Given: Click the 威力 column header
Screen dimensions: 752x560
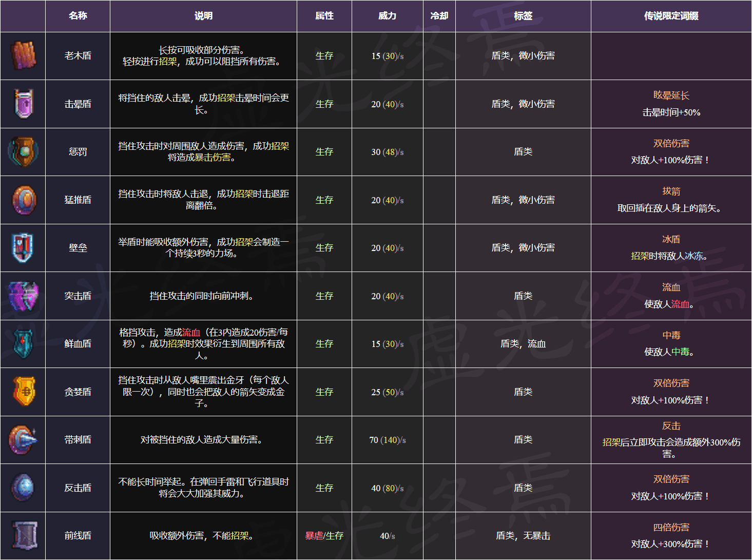Looking at the screenshot, I should (x=388, y=16).
